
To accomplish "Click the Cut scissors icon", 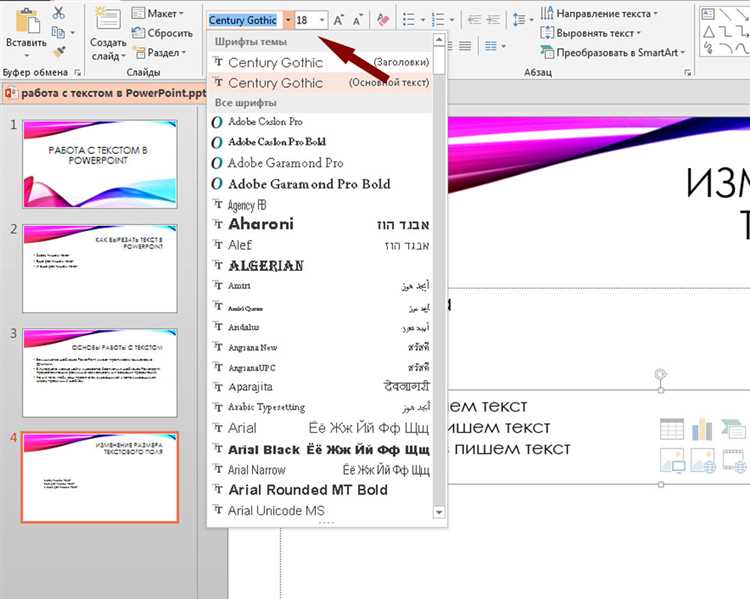I will (x=58, y=13).
